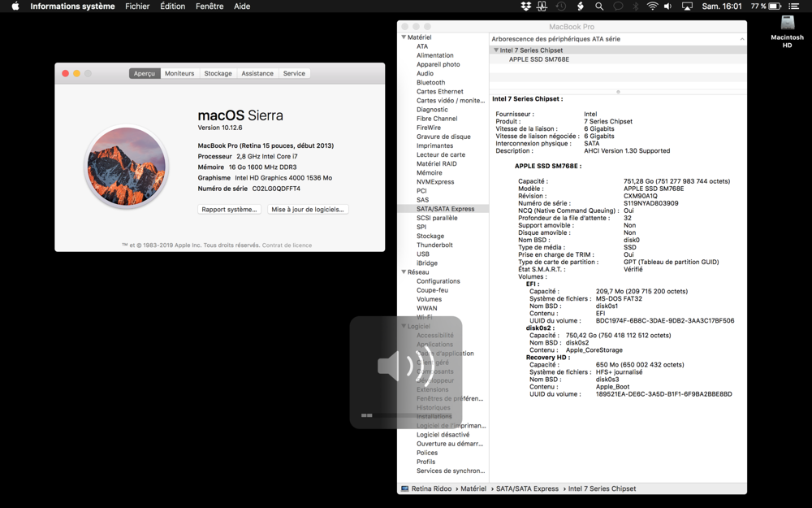Click the computer icon in path bar
812x508 pixels.
[x=405, y=488]
